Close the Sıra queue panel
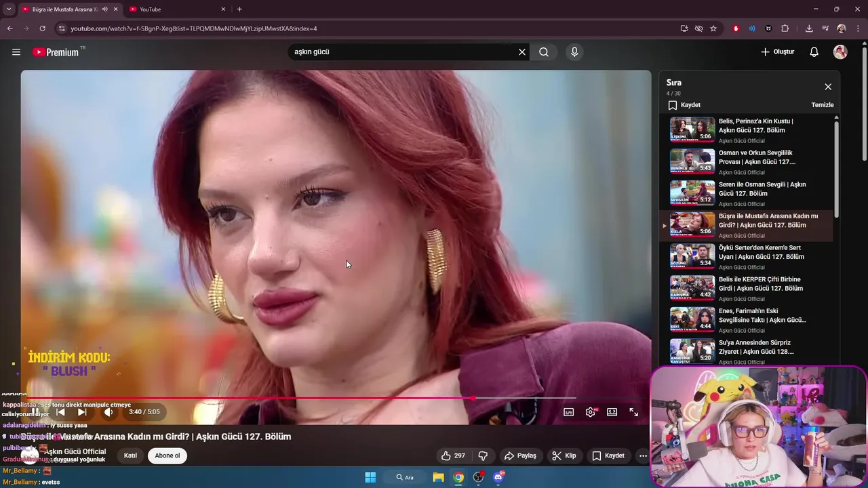This screenshot has height=488, width=868. point(828,87)
